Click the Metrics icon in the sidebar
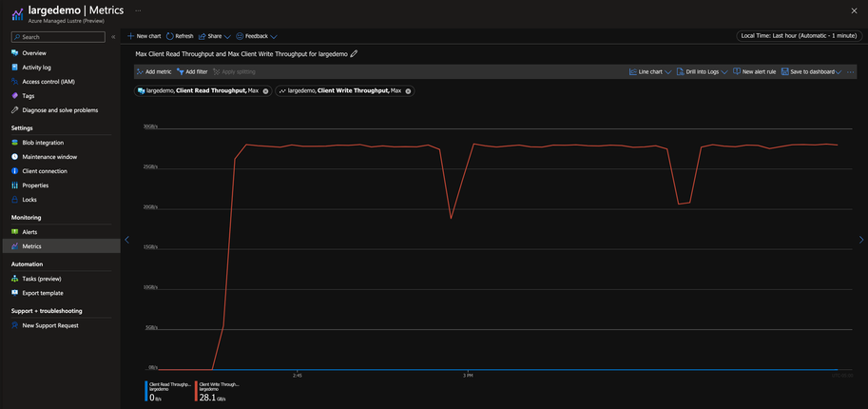This screenshot has height=409, width=868. (15, 246)
